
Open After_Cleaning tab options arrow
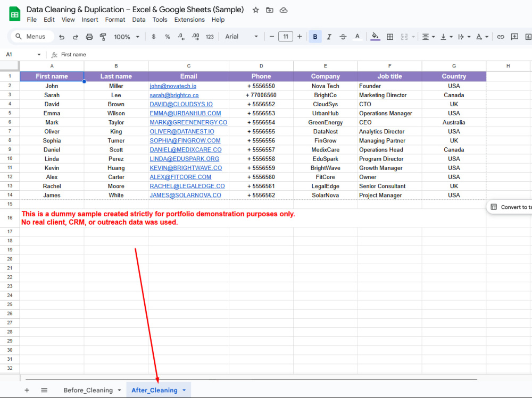[184, 390]
